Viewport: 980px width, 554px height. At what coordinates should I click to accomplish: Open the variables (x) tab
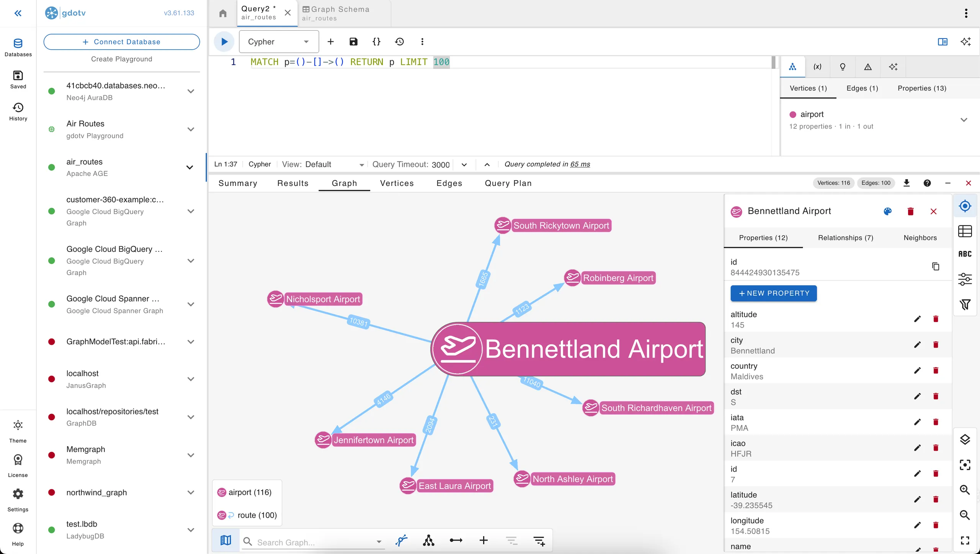(x=817, y=67)
